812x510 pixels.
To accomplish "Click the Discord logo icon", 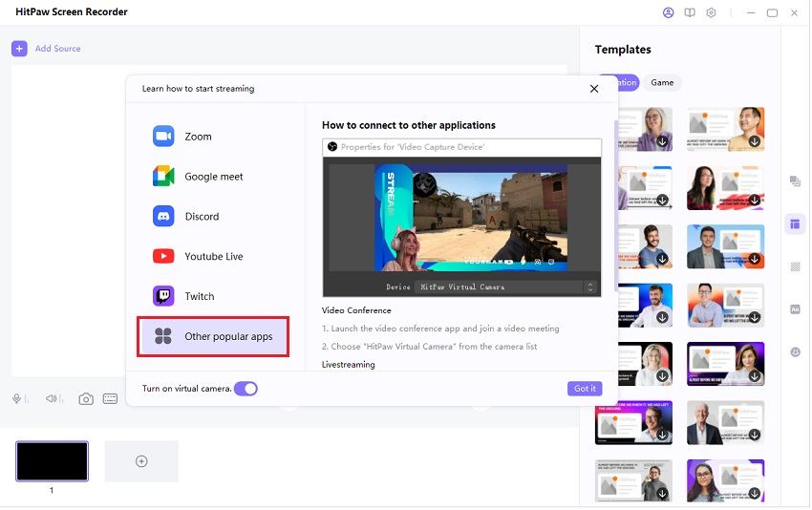I will click(163, 216).
